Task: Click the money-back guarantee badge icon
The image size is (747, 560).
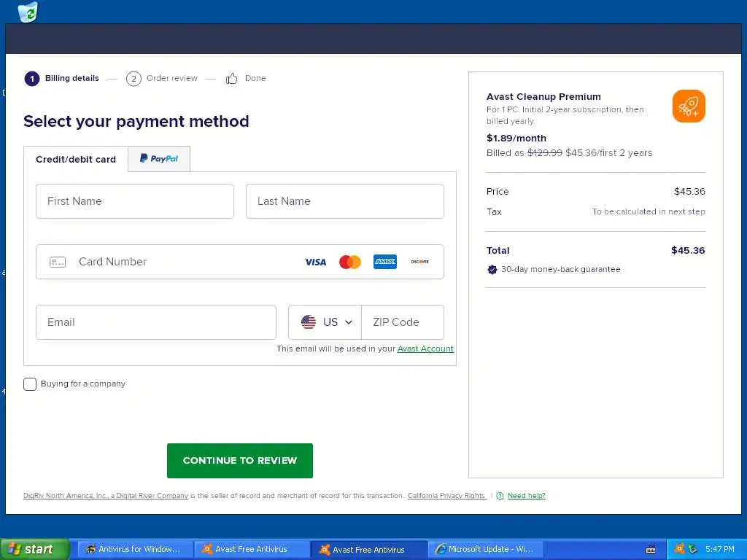Action: (492, 270)
